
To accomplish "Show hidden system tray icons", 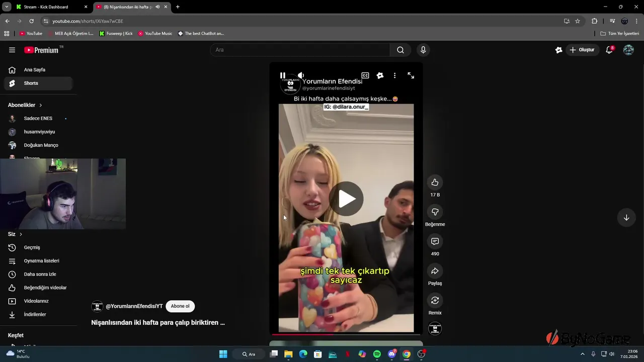I will click(x=583, y=354).
